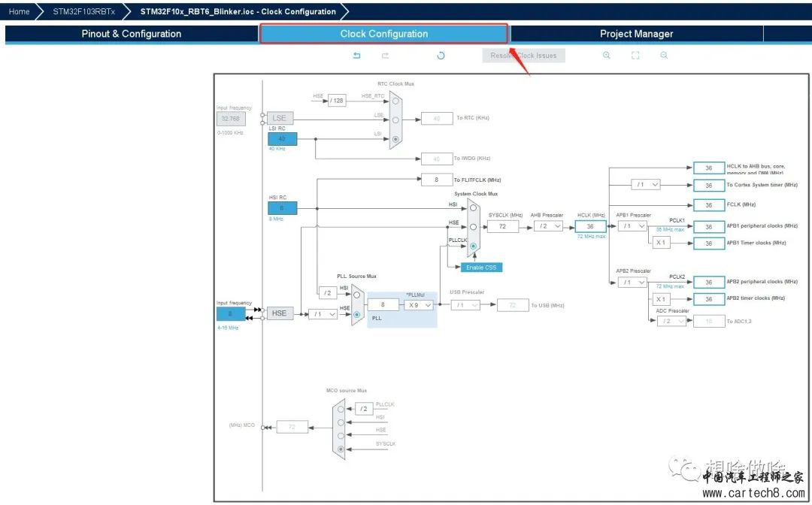The width and height of the screenshot is (812, 505).
Task: Open the APB2 Prescaler dropdown
Action: pos(632,282)
